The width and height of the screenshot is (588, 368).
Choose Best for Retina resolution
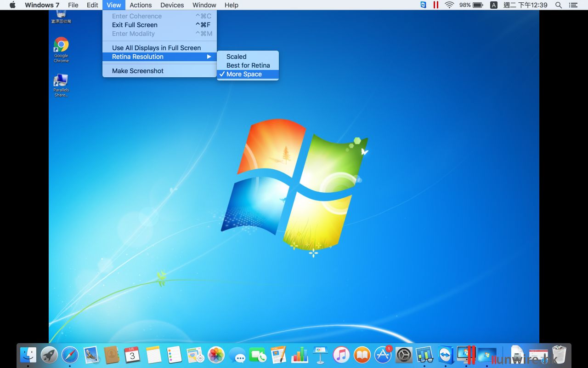pyautogui.click(x=248, y=65)
